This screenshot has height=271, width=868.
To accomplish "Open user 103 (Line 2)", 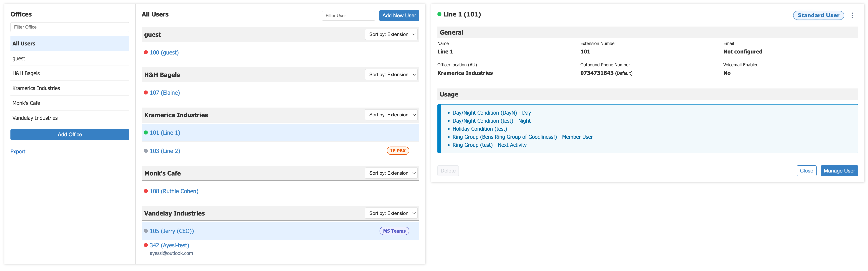I will [x=165, y=151].
